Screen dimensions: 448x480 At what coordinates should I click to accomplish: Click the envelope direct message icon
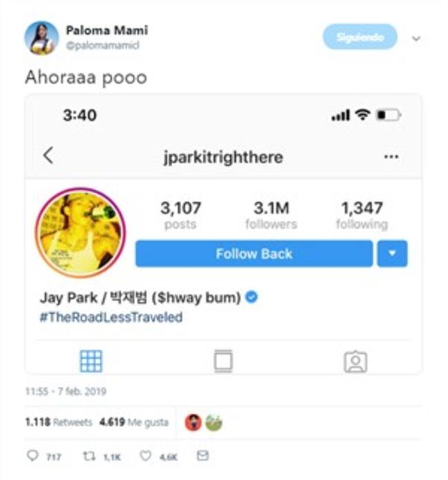202,455
